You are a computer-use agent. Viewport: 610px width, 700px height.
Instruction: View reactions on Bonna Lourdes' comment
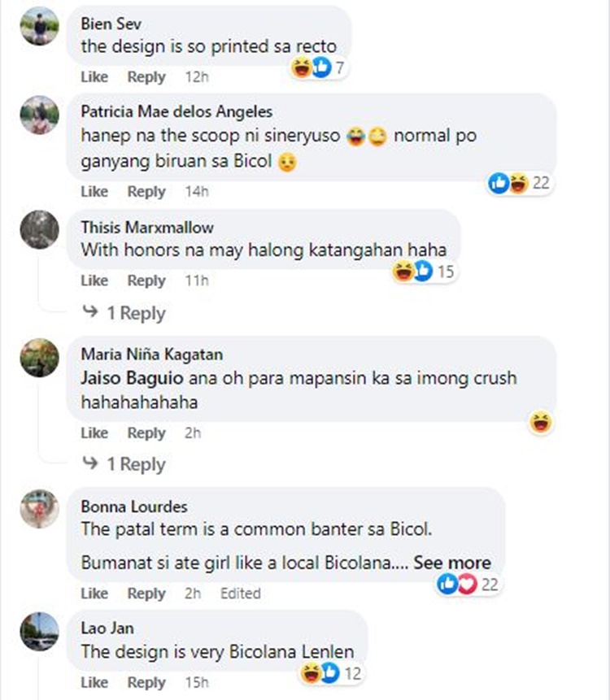point(468,585)
